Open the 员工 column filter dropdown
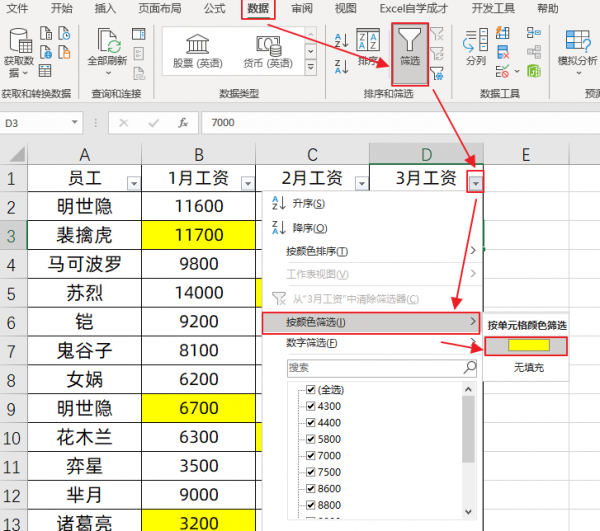Viewport: 600px width, 531px height. click(134, 184)
